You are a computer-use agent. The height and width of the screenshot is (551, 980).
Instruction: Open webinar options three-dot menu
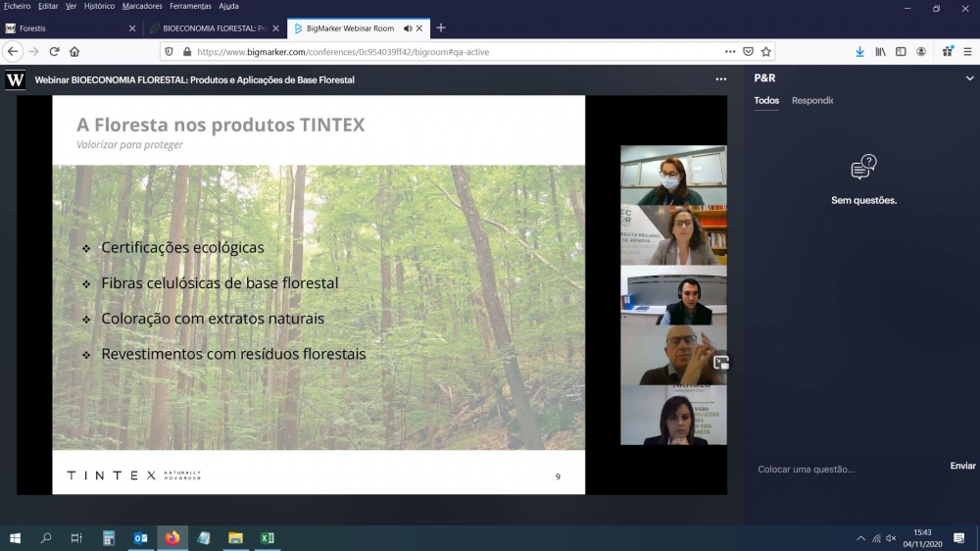(720, 79)
